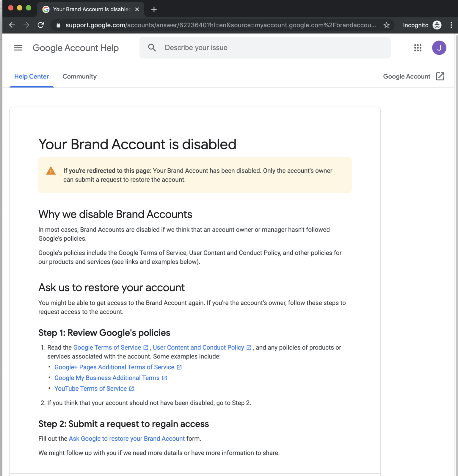Screen dimensions: 458x476
Task: Open the YouTube Terms of Service link
Action: coord(91,389)
